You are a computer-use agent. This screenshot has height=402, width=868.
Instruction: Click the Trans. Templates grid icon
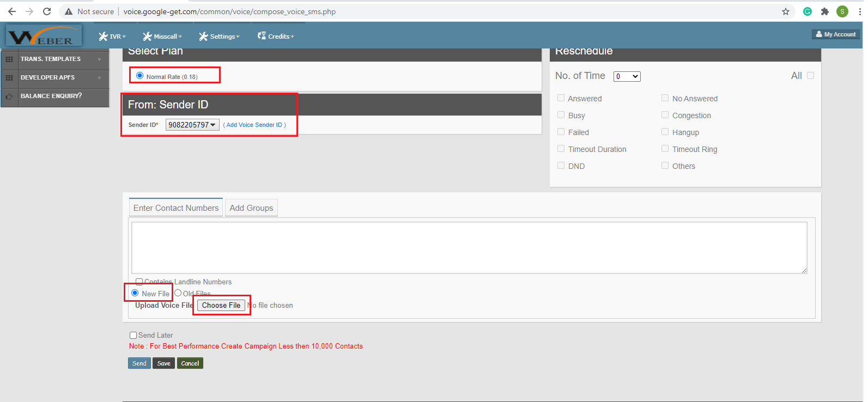click(x=9, y=59)
